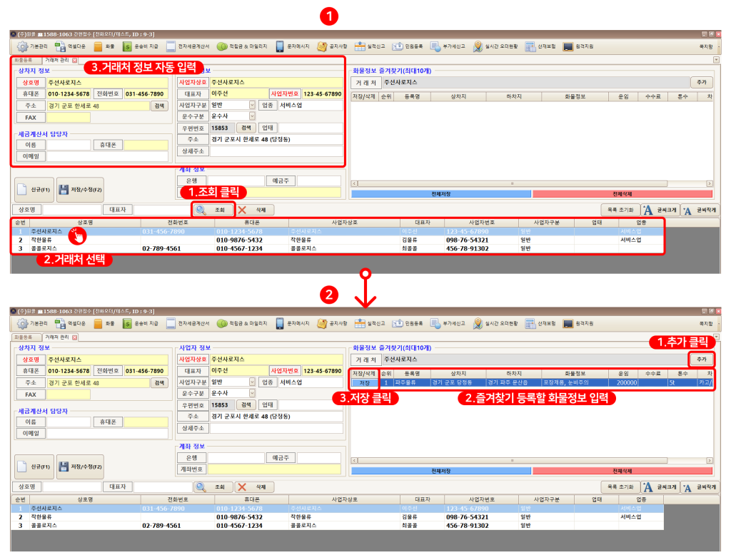Expand 사업자구분 dropdown in top window
This screenshot has width=731, height=560.
pos(252,105)
